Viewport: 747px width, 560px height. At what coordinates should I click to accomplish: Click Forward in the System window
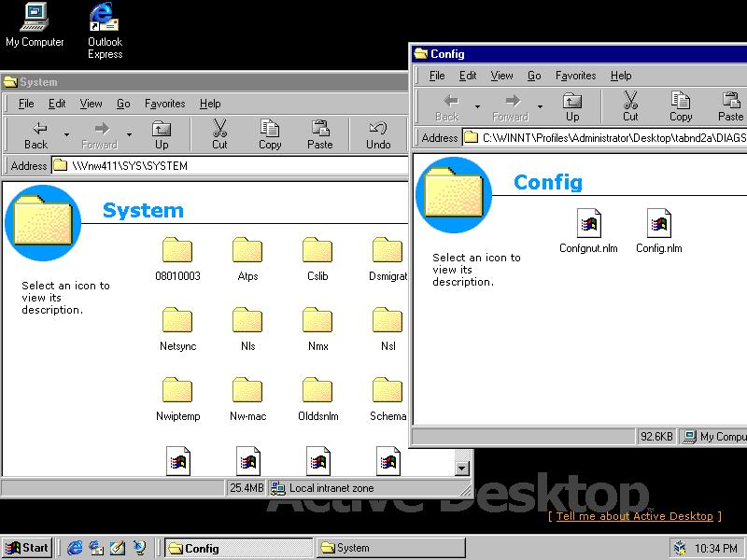click(x=100, y=135)
